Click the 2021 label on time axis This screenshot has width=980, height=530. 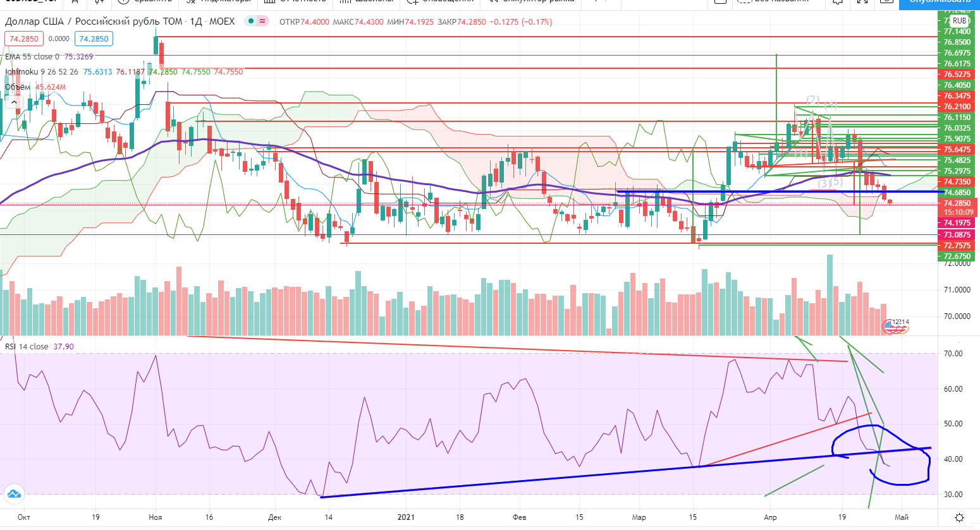coord(406,517)
